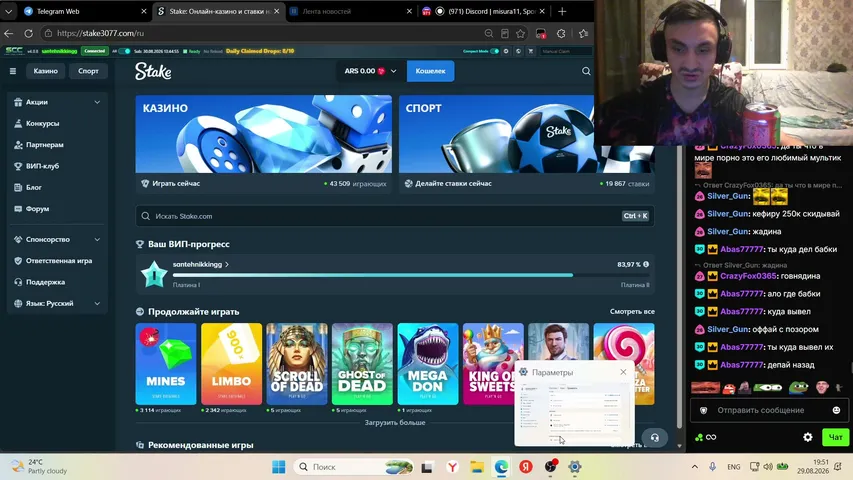Click the VIP progress info icon
This screenshot has height=480, width=853.
[x=646, y=264]
